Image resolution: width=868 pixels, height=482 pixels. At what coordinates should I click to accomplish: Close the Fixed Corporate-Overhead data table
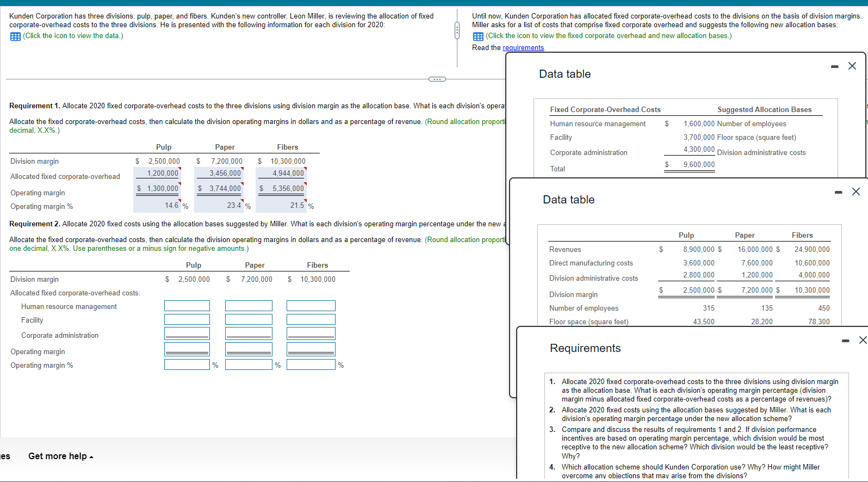click(x=852, y=66)
